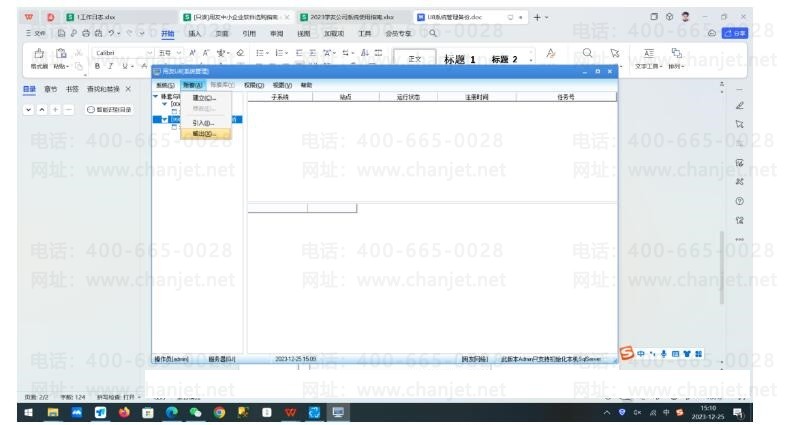Screen dimensions: 792x425
Task: Open the Windows Start menu
Action: pyautogui.click(x=28, y=413)
